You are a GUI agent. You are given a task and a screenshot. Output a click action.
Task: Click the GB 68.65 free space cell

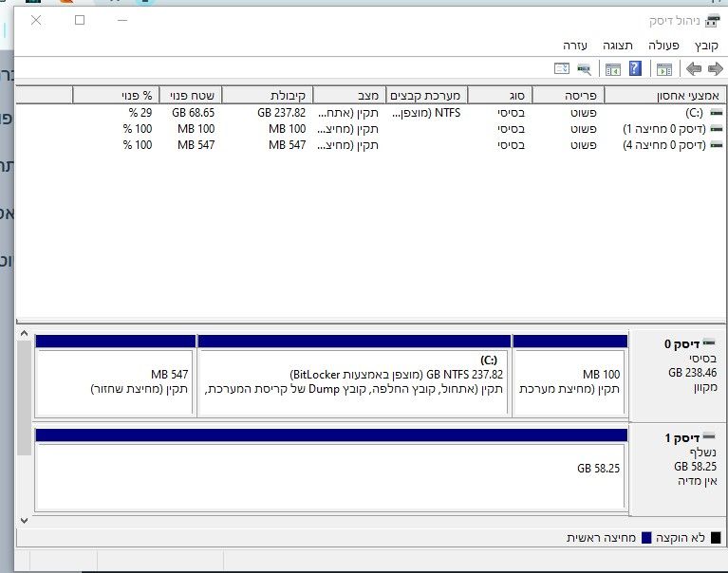coord(193,113)
